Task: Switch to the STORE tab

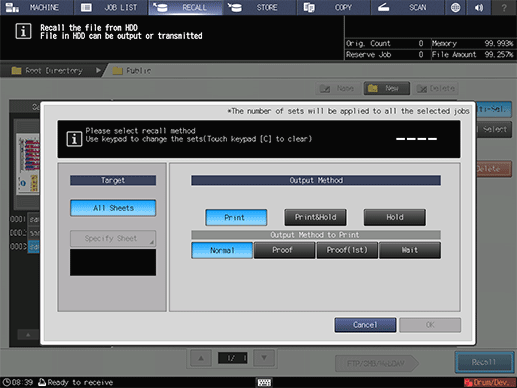Action: click(x=259, y=7)
